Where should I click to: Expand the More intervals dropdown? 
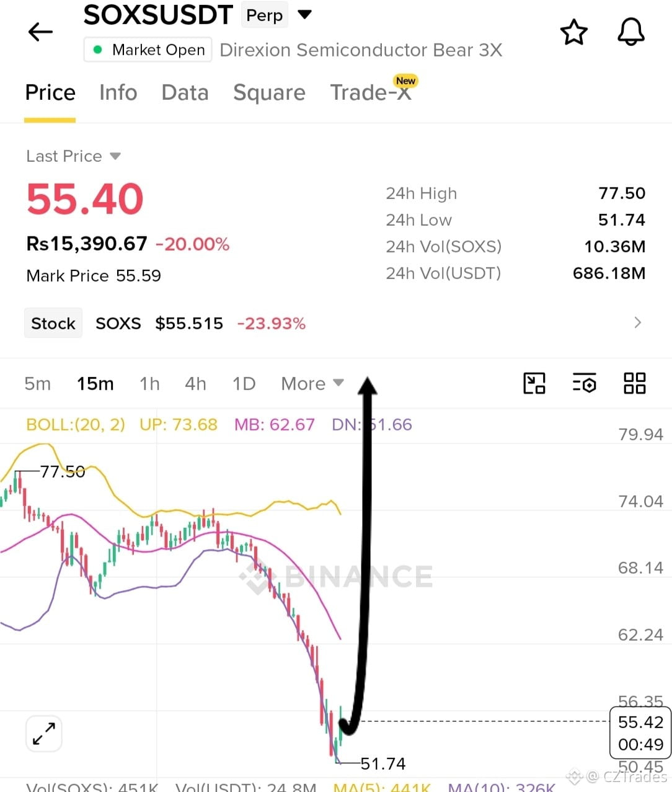click(x=312, y=384)
